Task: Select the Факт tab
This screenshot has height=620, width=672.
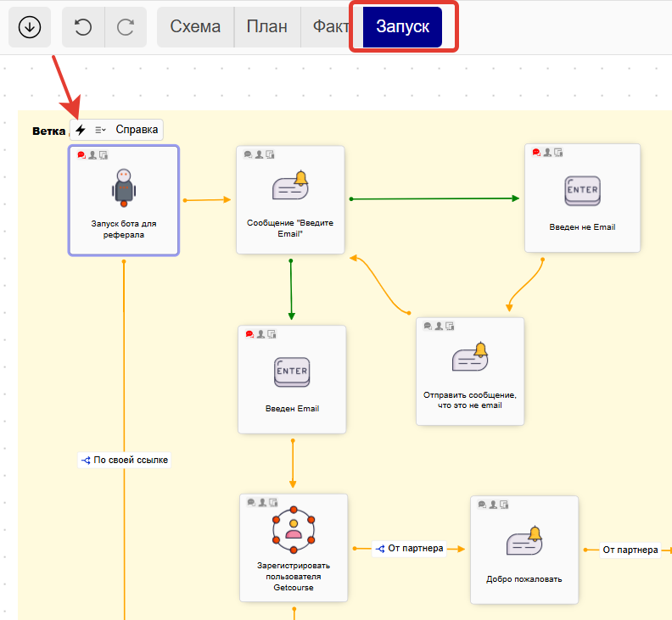Action: pyautogui.click(x=329, y=27)
